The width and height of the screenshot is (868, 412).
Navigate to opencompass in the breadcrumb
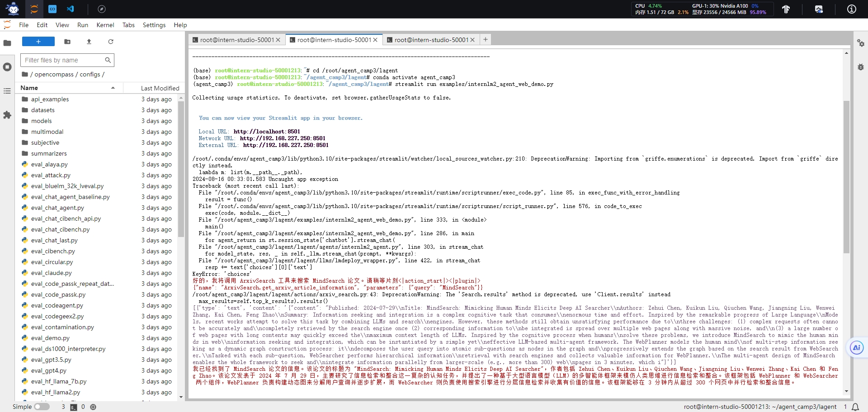pos(54,74)
